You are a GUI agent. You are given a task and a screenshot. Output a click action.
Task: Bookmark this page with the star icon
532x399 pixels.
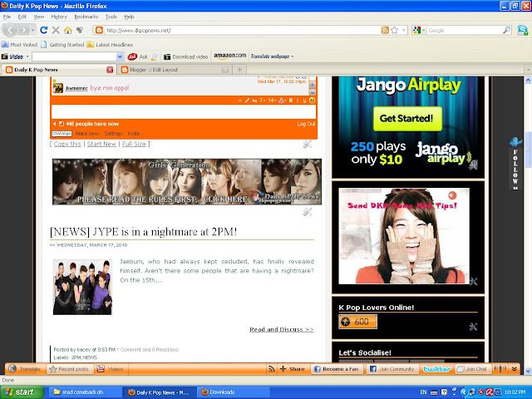coord(394,30)
